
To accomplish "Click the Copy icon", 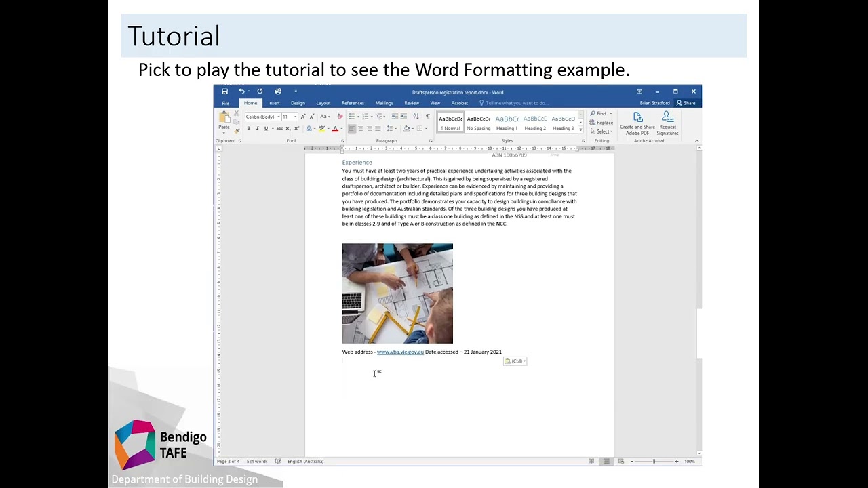I will click(x=237, y=122).
